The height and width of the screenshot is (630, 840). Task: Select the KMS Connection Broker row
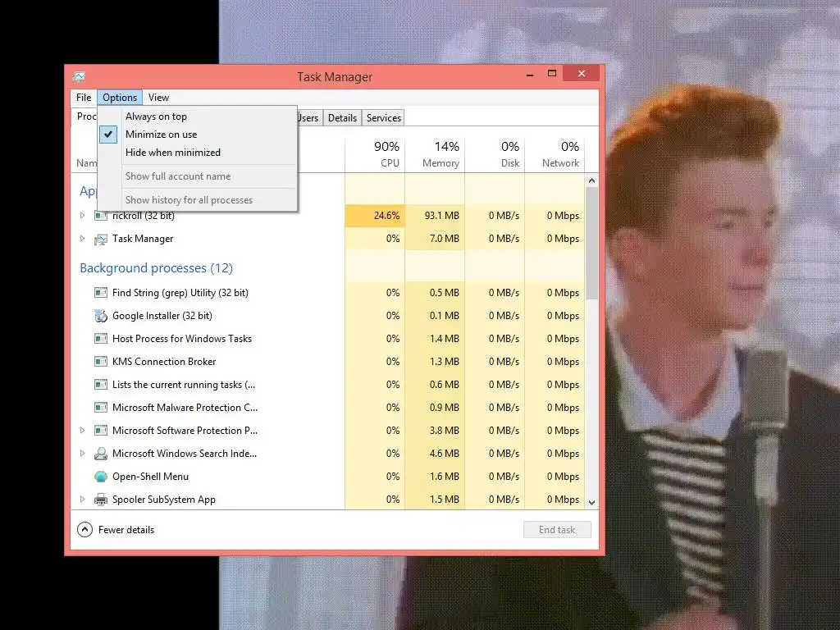328,362
